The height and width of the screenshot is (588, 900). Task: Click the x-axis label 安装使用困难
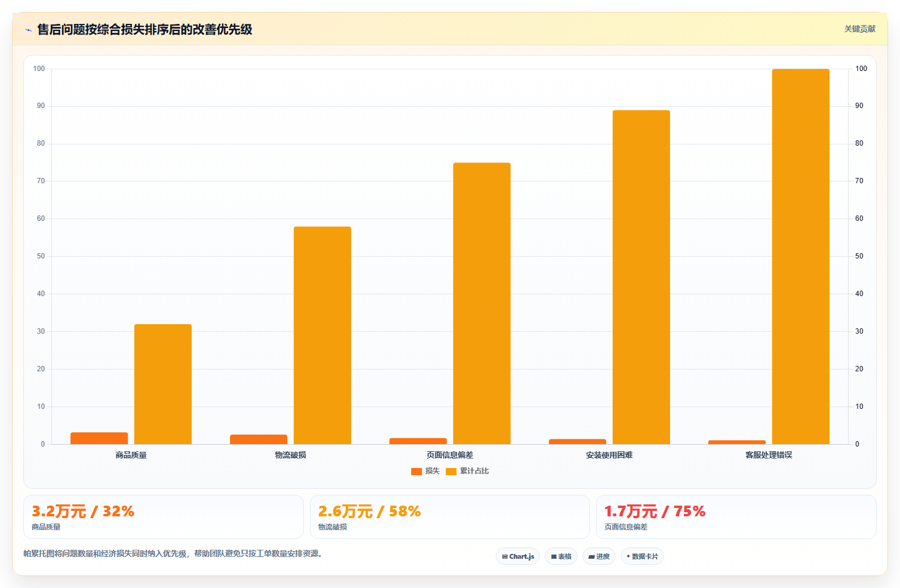[609, 455]
